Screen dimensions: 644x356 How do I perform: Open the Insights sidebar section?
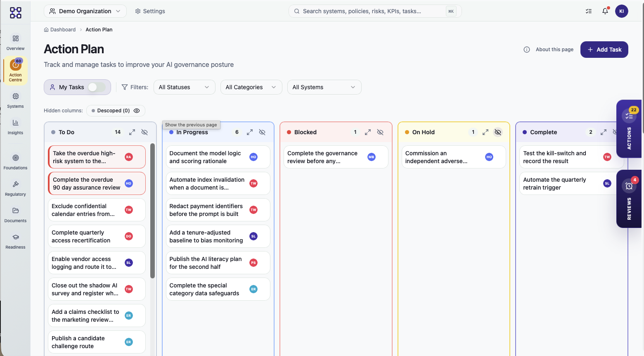[15, 127]
